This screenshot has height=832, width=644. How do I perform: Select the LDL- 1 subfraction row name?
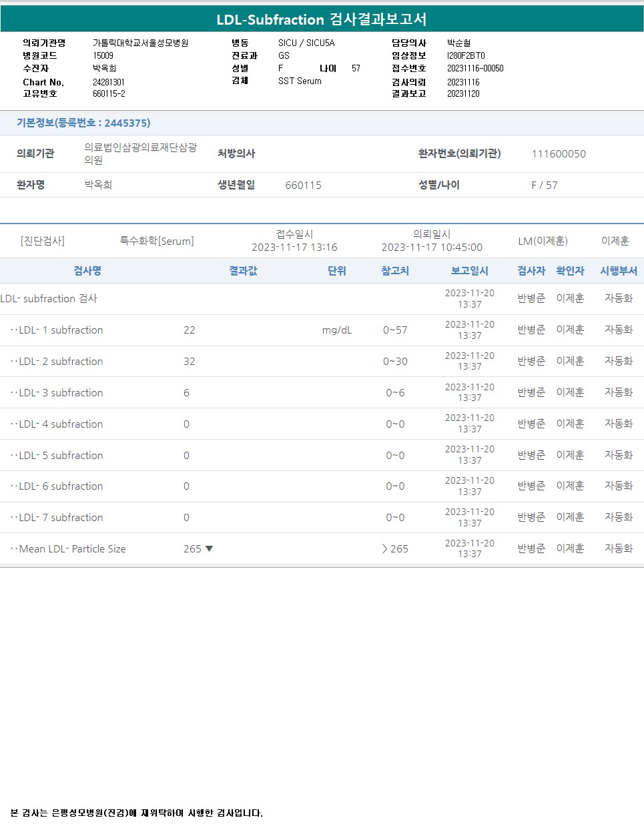click(x=61, y=330)
